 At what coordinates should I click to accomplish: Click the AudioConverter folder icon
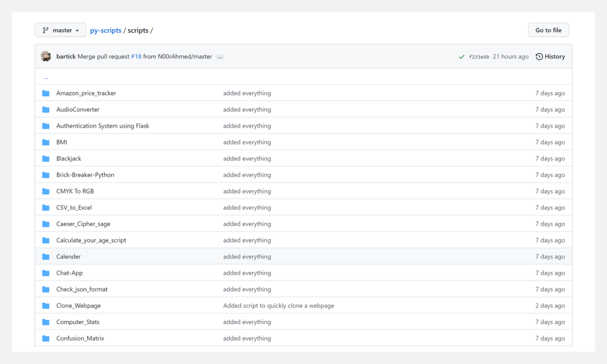pos(46,110)
